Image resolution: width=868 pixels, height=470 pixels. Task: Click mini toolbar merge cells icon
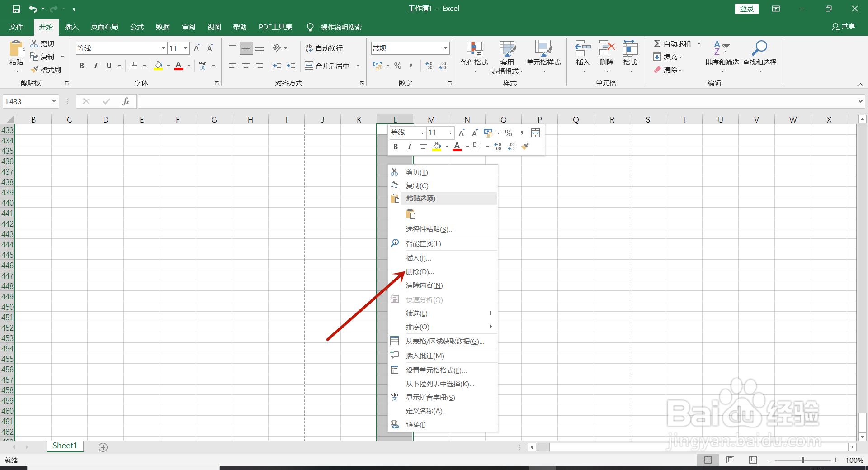535,133
